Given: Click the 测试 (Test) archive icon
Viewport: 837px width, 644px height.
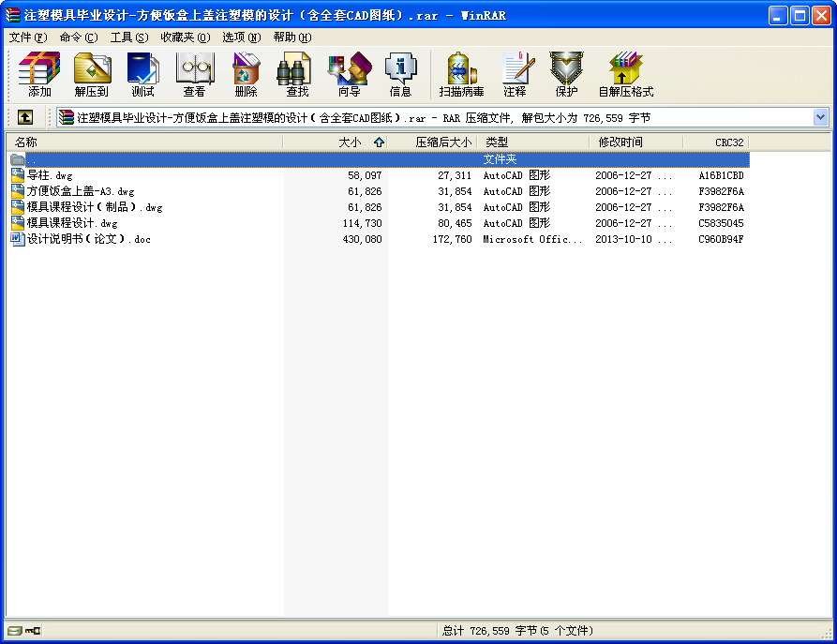Looking at the screenshot, I should click(x=142, y=75).
